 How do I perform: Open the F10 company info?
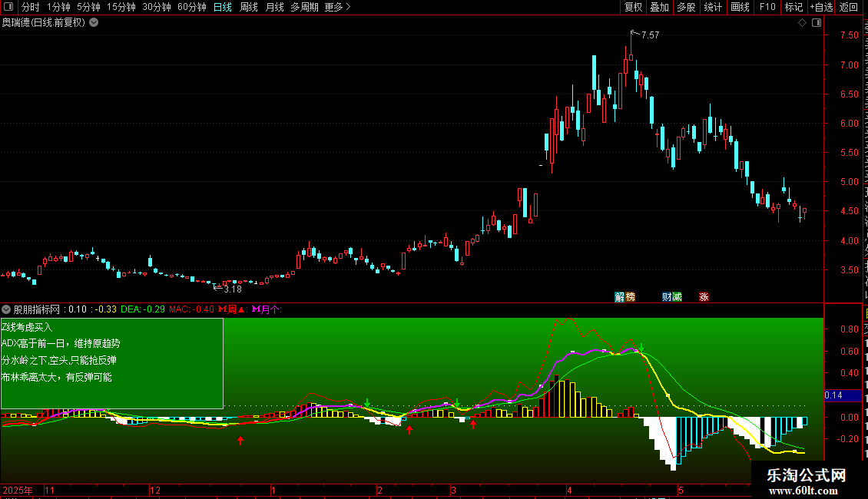coord(767,7)
